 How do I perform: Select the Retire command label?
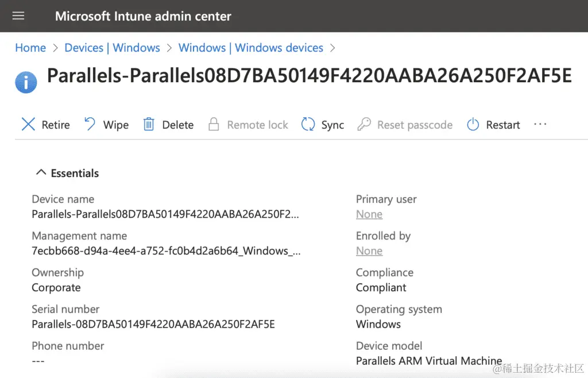point(56,125)
